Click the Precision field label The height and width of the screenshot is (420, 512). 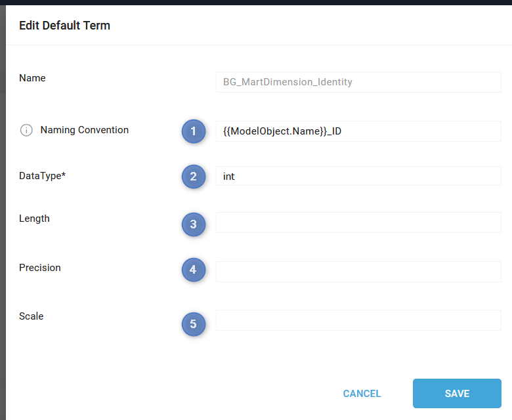40,268
